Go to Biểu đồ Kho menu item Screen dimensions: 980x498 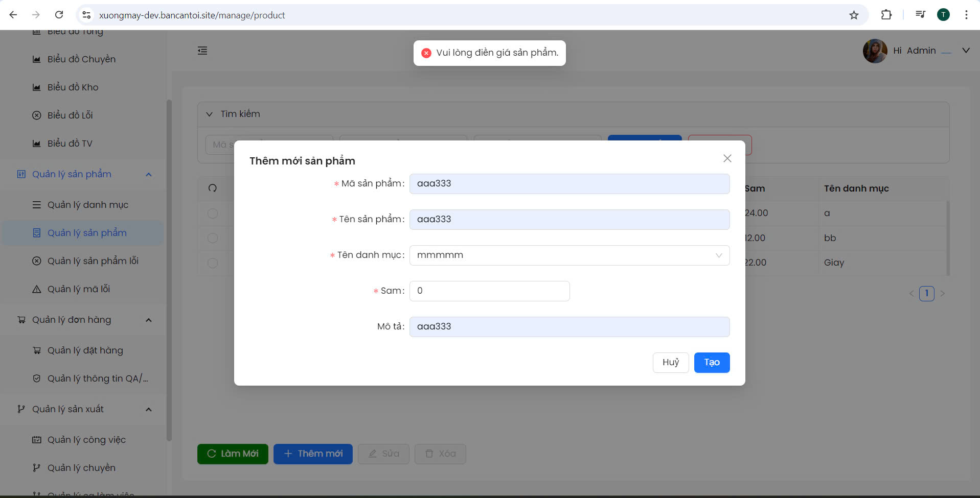click(x=73, y=87)
